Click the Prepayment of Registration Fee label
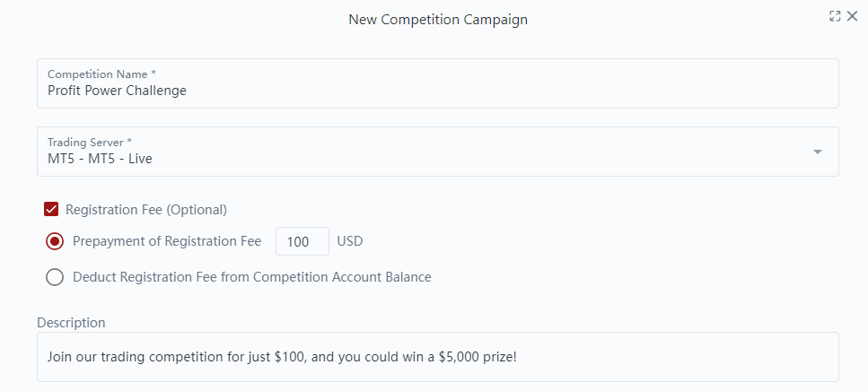This screenshot has height=391, width=868. tap(167, 241)
